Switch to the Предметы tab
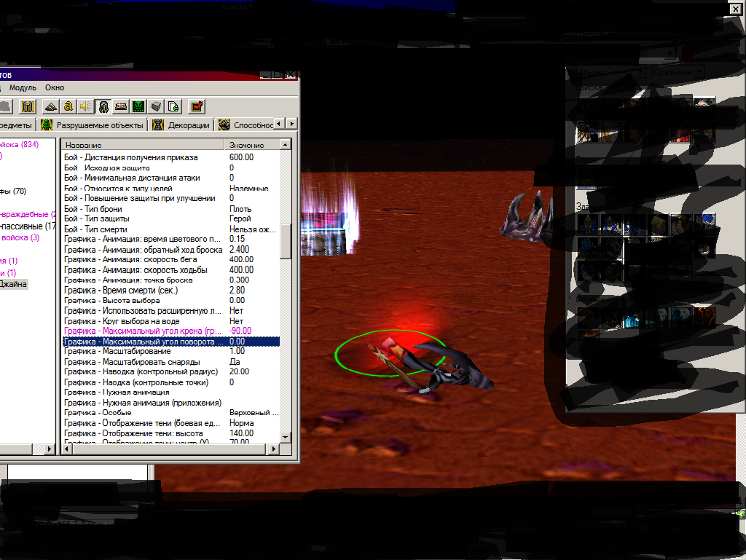The width and height of the screenshot is (746, 560). (x=17, y=125)
